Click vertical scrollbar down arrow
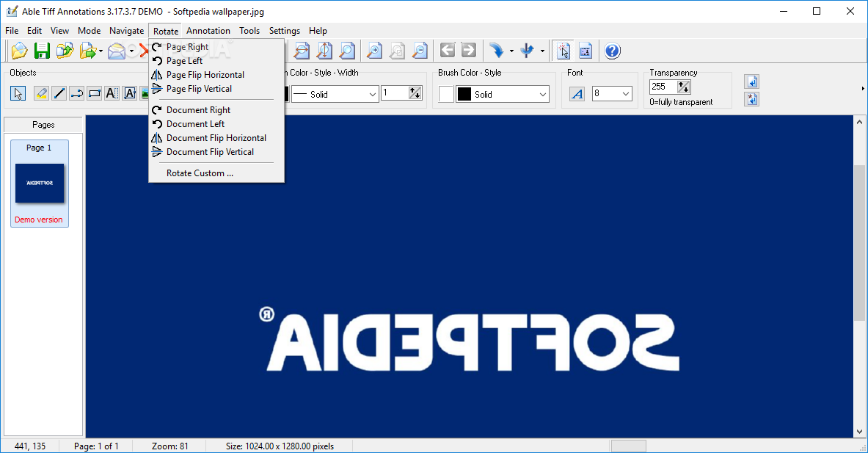Image resolution: width=868 pixels, height=453 pixels. coord(859,432)
